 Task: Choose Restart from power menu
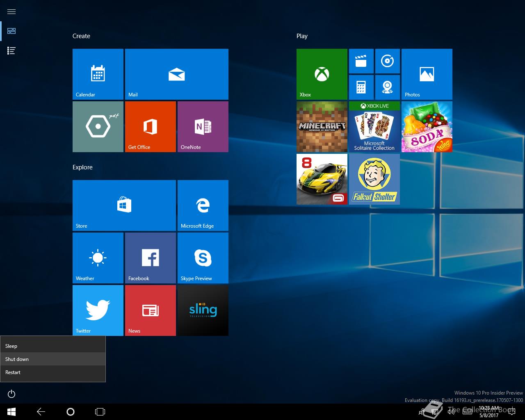[53, 372]
